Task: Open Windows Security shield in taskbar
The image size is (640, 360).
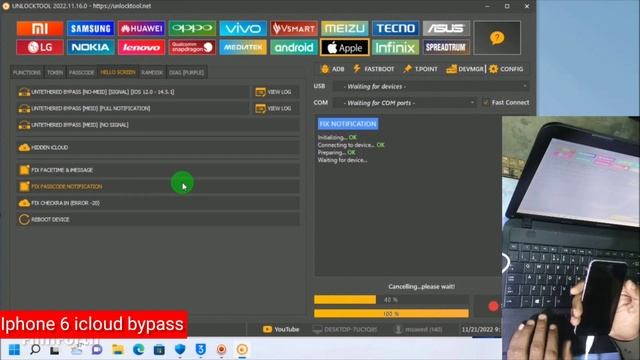Action: (180, 349)
